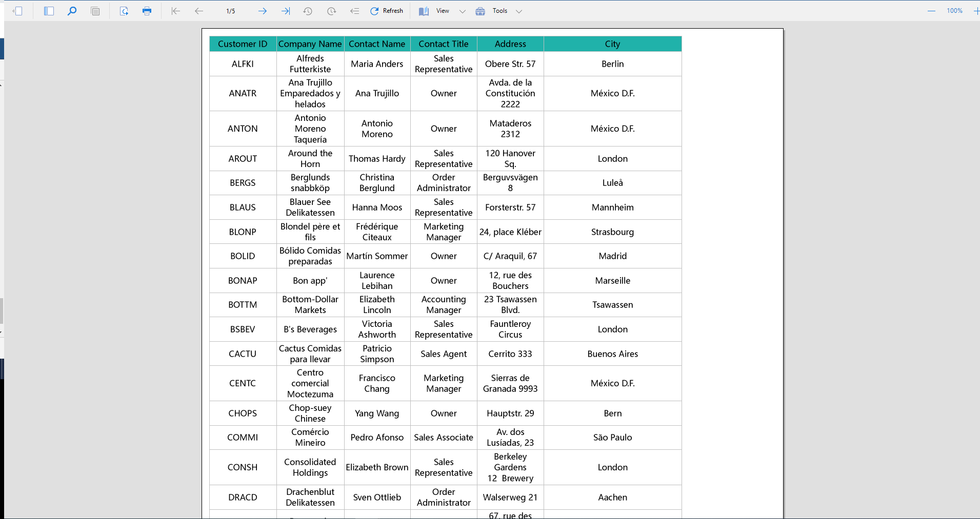Print the report using printer icon
Viewport: 980px width, 519px height.
pyautogui.click(x=147, y=11)
